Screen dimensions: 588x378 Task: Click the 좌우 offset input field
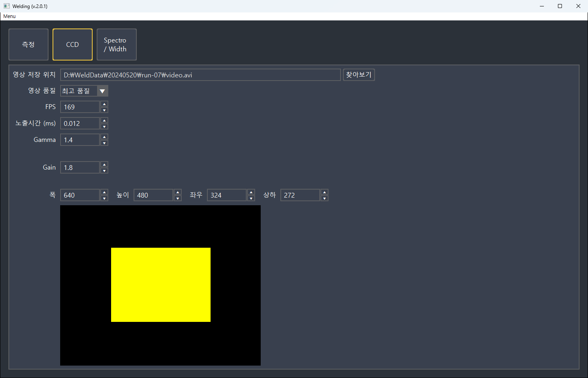pyautogui.click(x=227, y=195)
